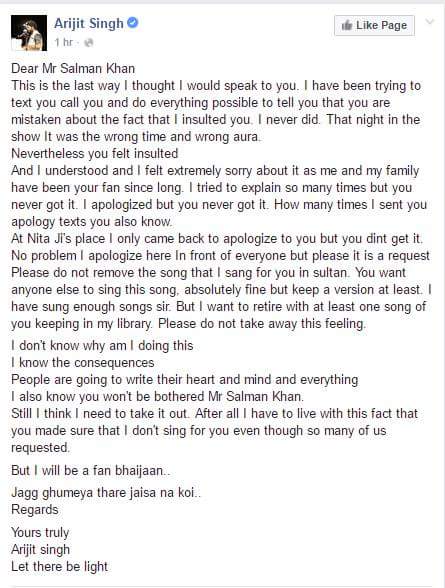This screenshot has height=588, width=445.
Task: Click the 'Nevertheless you felt insulted' line
Action: [94, 154]
